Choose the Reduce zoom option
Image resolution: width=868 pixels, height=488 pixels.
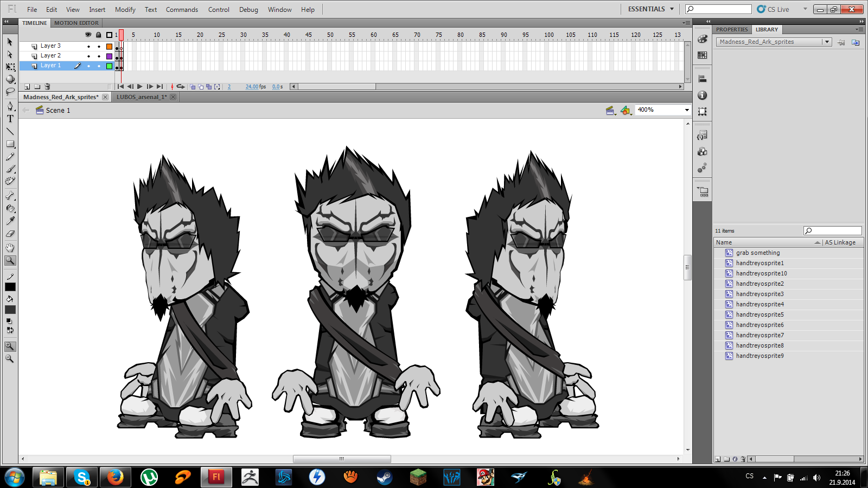pos(10,358)
